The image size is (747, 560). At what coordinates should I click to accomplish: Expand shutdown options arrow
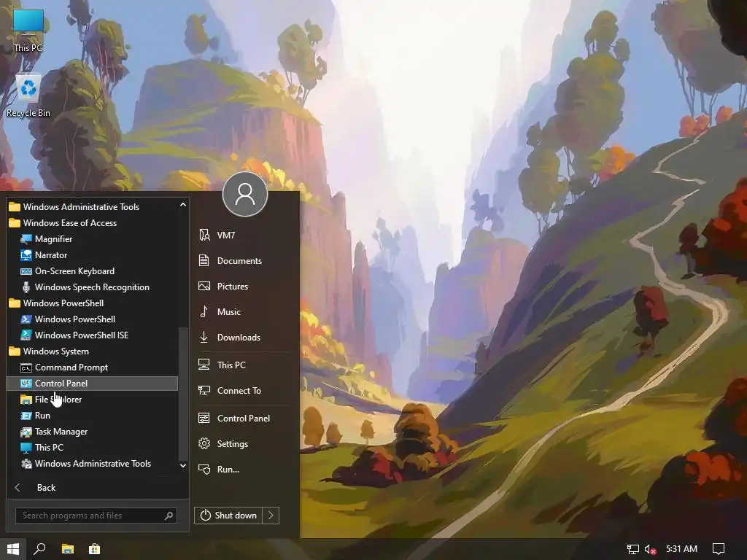click(x=271, y=516)
